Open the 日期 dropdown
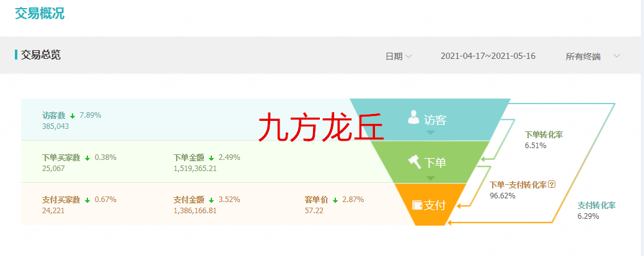This screenshot has width=644, height=256. (x=399, y=56)
